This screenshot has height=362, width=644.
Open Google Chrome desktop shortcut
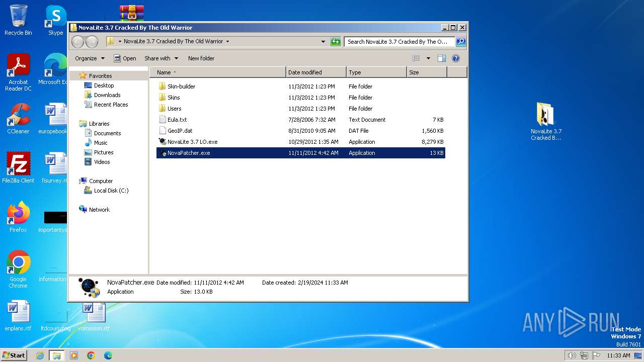pos(18,269)
